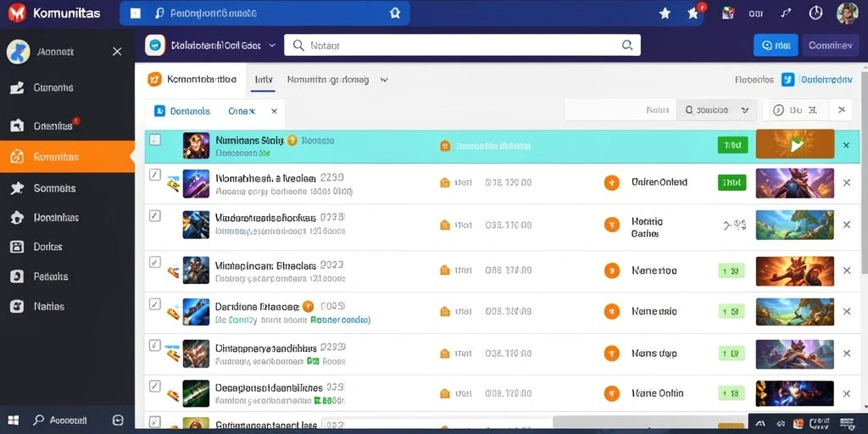Viewport: 868px width, 434px height.
Task: Focus the filter text field above the list
Action: 620,110
